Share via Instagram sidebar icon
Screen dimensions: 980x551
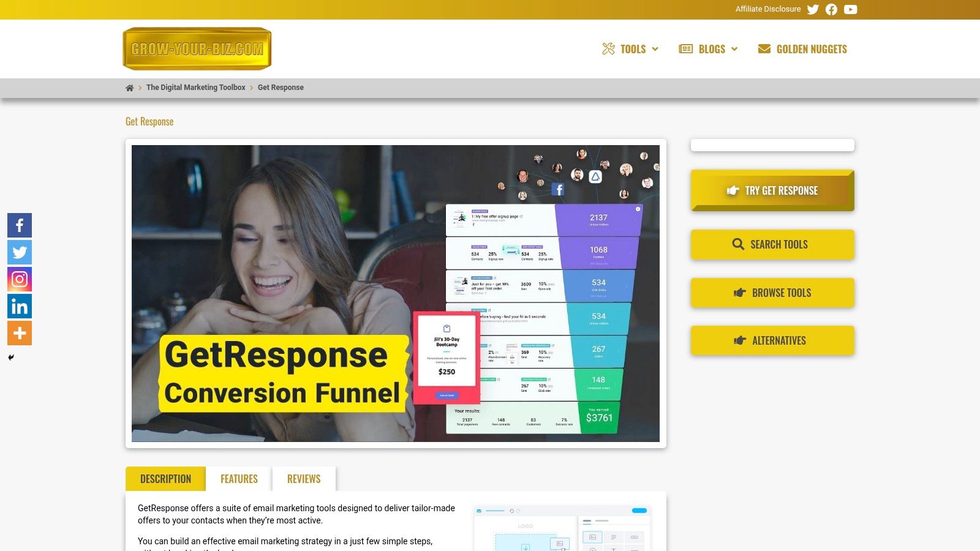[x=20, y=279]
